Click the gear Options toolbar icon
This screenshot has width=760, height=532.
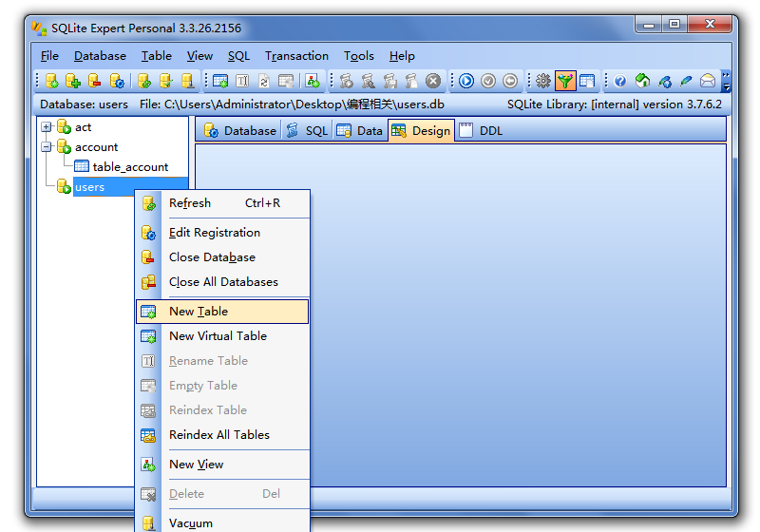(543, 82)
